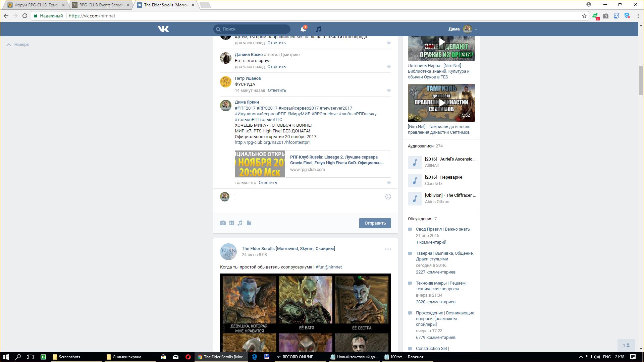
Task: Attach a document to the comment
Action: tap(249, 223)
